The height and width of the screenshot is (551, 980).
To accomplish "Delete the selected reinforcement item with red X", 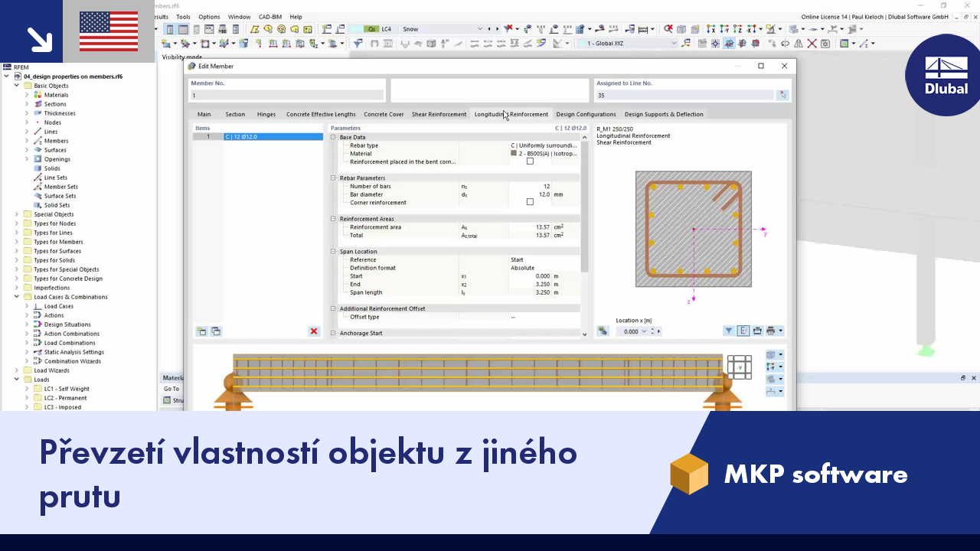I will point(314,331).
